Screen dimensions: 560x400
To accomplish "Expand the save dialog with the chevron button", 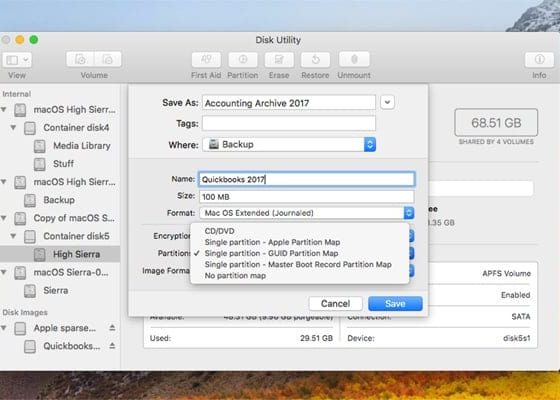I will pyautogui.click(x=388, y=102).
